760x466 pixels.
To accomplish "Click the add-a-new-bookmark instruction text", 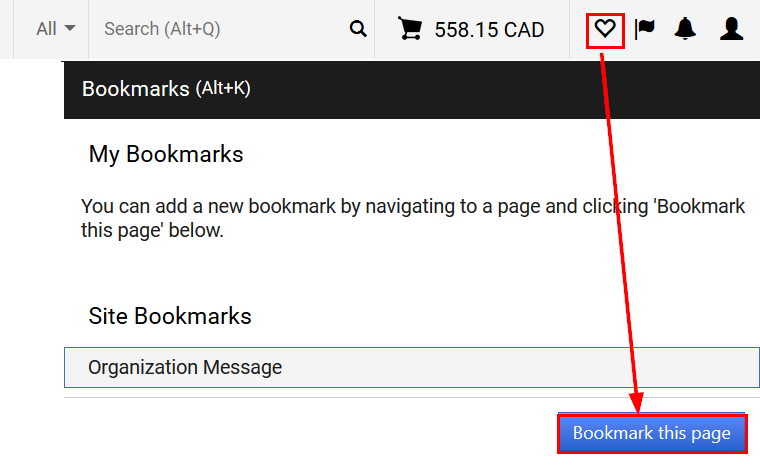I will coord(412,218).
